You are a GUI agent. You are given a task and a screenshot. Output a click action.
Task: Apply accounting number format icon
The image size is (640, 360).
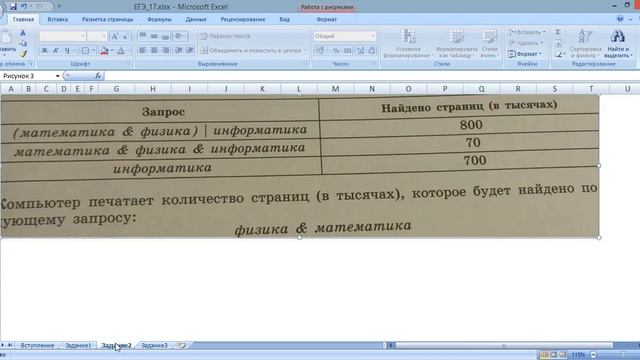coord(320,51)
